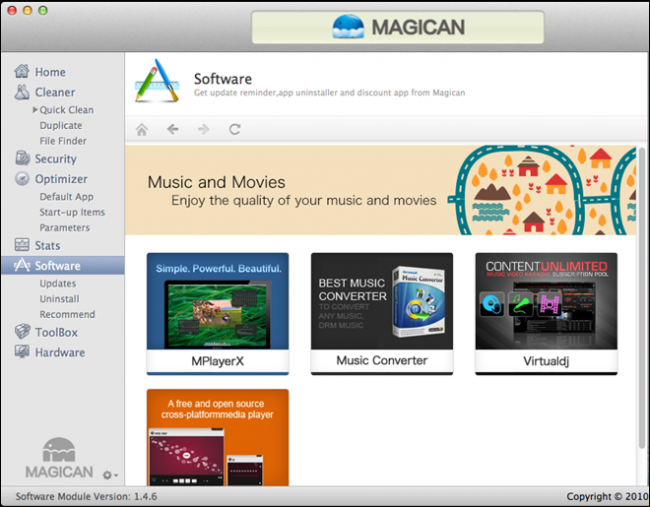Click the yellow minimize window button
Screen dimensions: 650x507
click(27, 10)
